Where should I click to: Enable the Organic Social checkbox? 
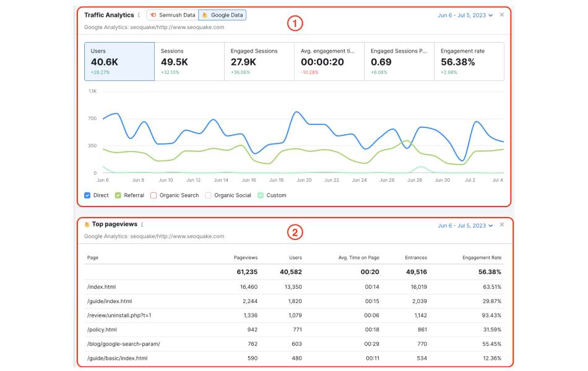pos(208,195)
